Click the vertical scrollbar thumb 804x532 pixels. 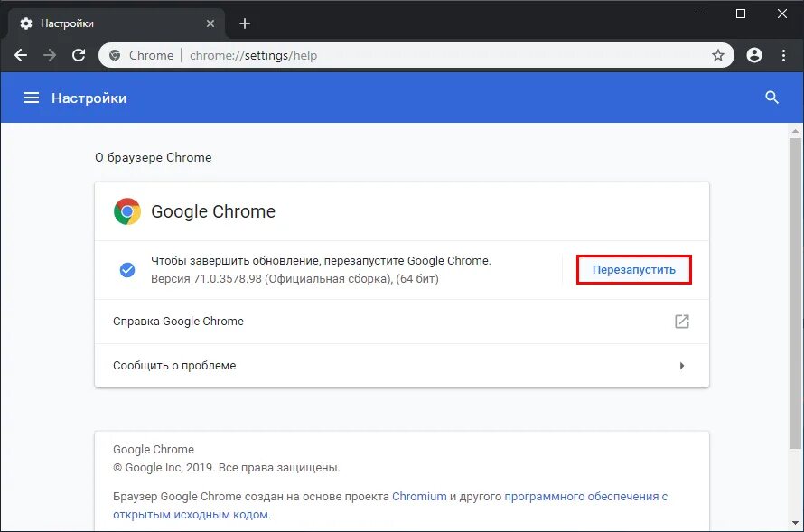point(795,292)
